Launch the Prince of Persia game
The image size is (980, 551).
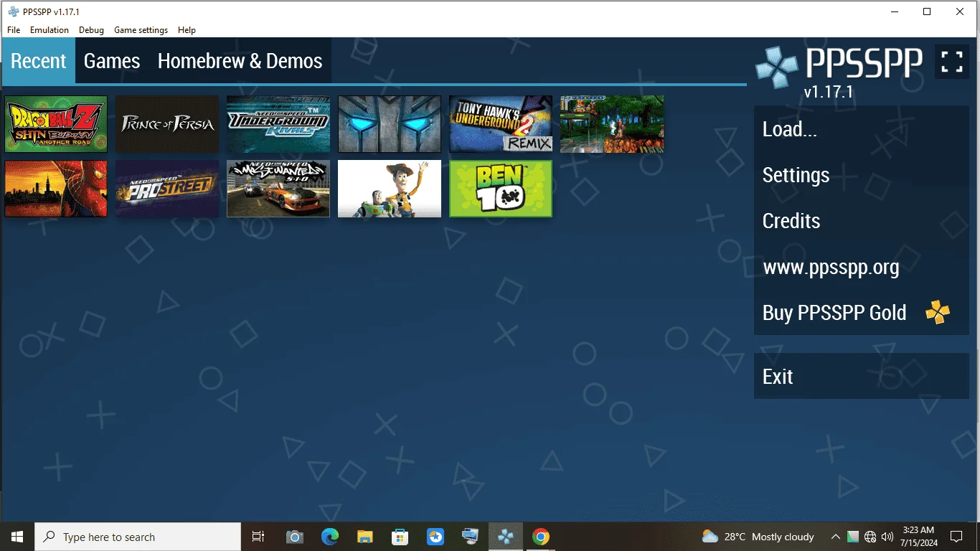point(167,124)
